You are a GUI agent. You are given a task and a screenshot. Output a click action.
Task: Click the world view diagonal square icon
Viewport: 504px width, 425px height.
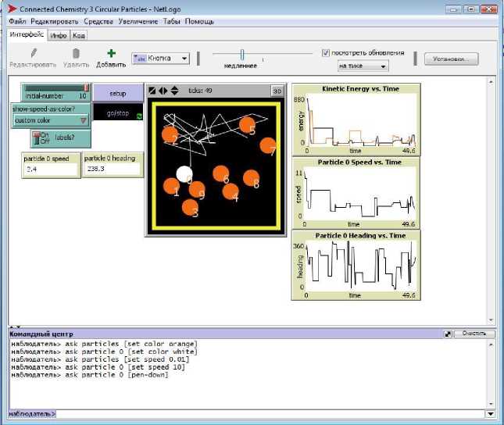153,90
